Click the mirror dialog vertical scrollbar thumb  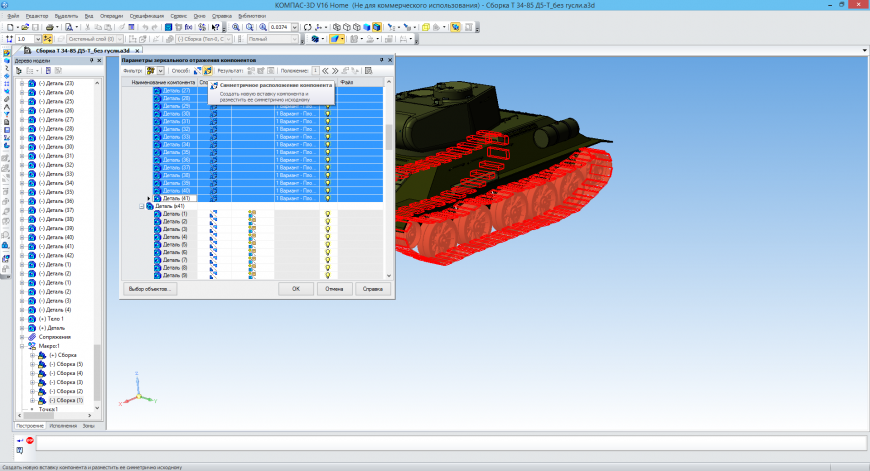coord(388,136)
